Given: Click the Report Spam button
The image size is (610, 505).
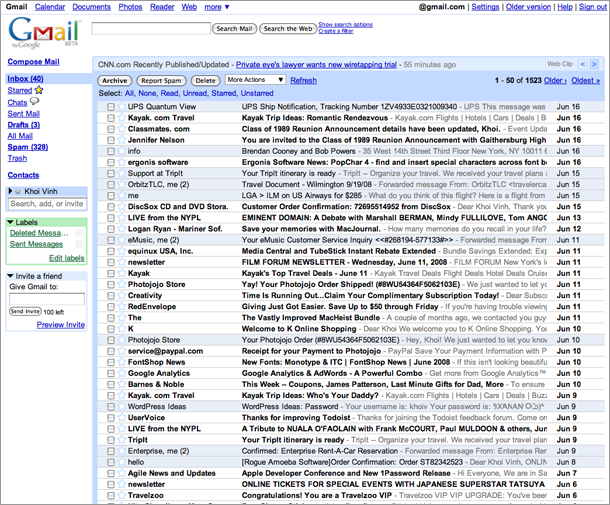Looking at the screenshot, I should tap(161, 81).
